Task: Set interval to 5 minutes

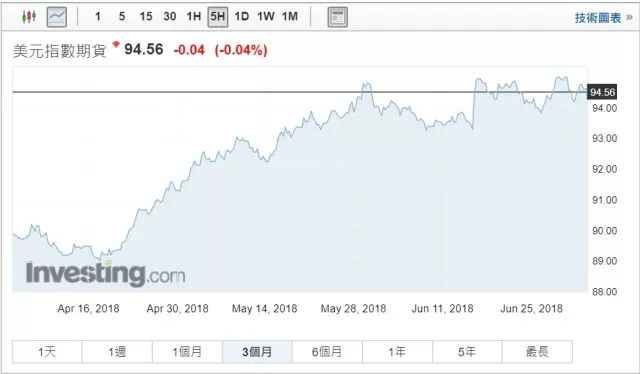Action: tap(122, 17)
